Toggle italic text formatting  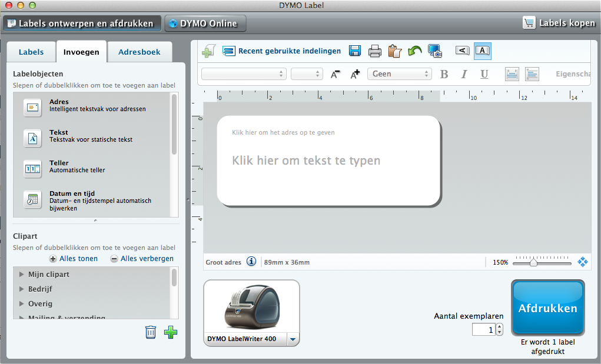[464, 74]
